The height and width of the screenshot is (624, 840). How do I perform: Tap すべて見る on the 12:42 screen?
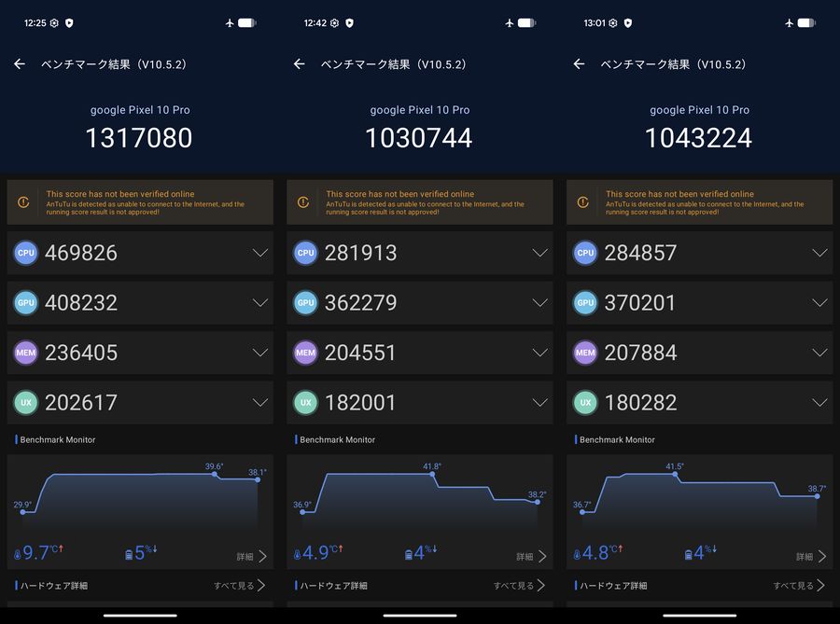pos(519,586)
